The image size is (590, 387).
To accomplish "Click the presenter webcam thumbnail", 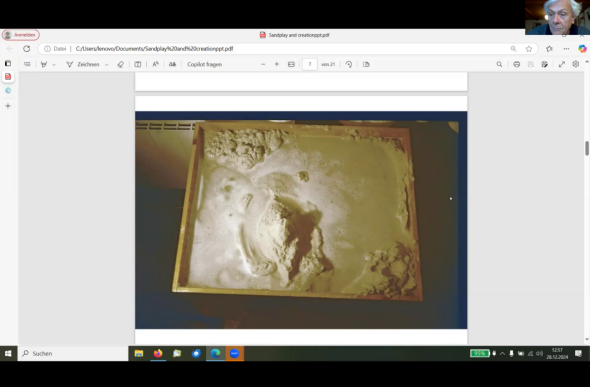I will tap(558, 17).
